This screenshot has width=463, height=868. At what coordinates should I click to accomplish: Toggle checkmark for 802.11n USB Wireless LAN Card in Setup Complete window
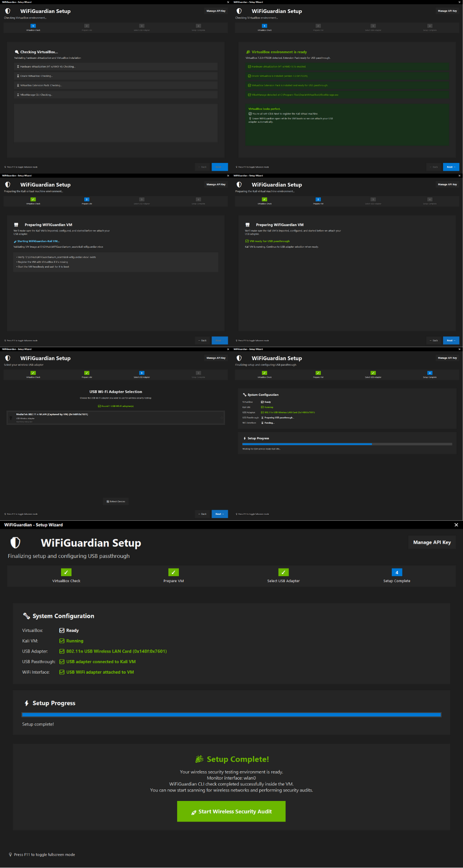click(x=62, y=651)
